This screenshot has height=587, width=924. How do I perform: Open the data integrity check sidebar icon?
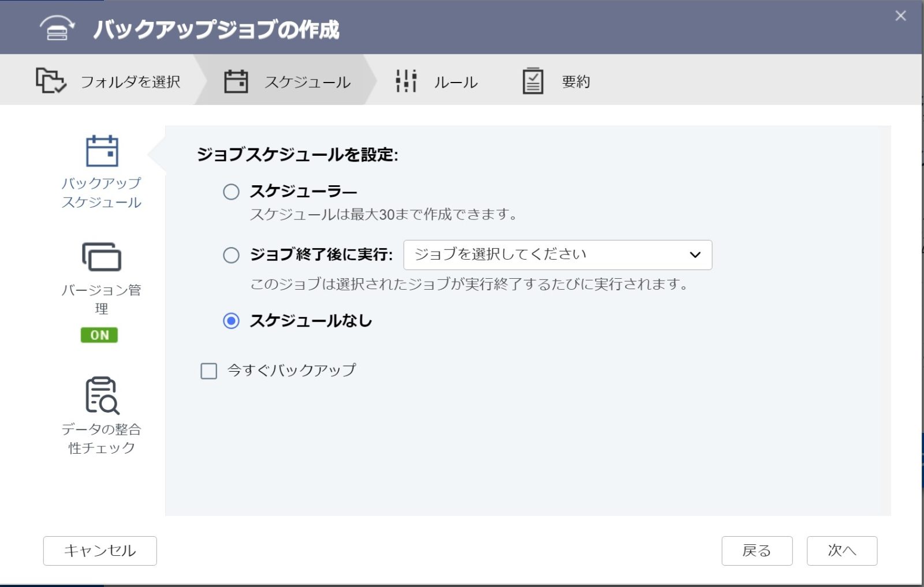[102, 396]
